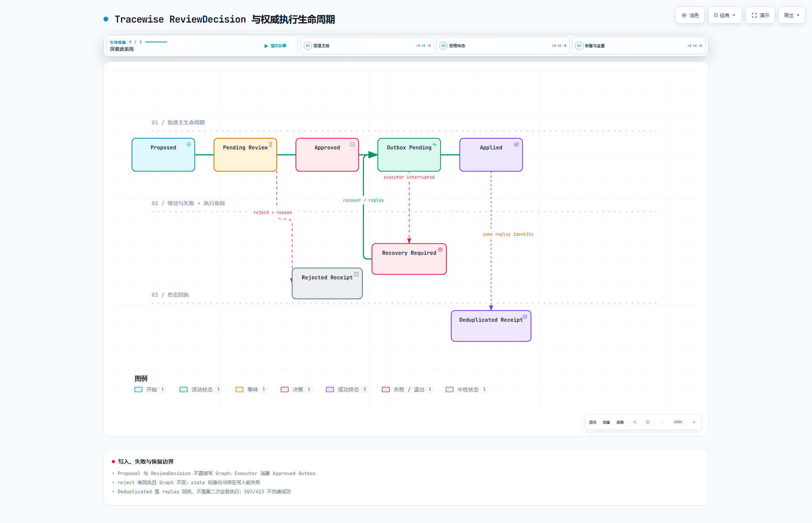Toggle the 透镜 lens mode
Image resolution: width=812 pixels, height=523 pixels.
(x=620, y=422)
